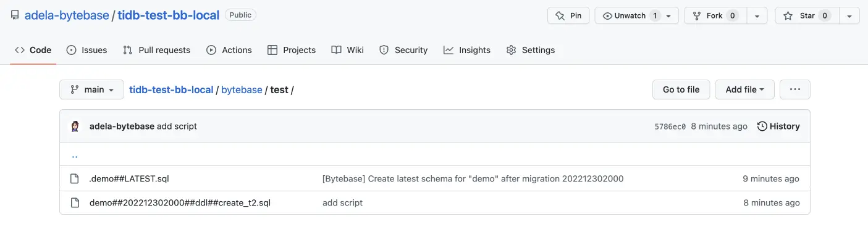Pin this repository

click(x=568, y=16)
